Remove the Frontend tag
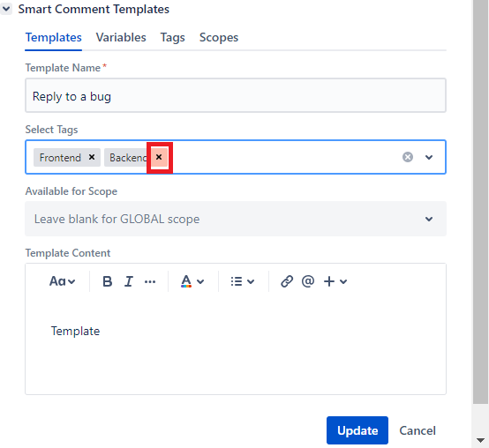This screenshot has height=448, width=489. coord(92,157)
